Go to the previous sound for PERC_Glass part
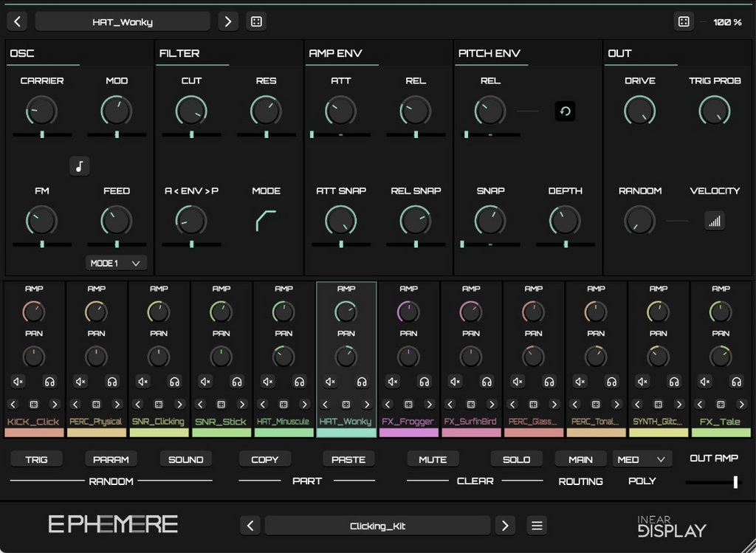756x553 pixels. point(512,404)
